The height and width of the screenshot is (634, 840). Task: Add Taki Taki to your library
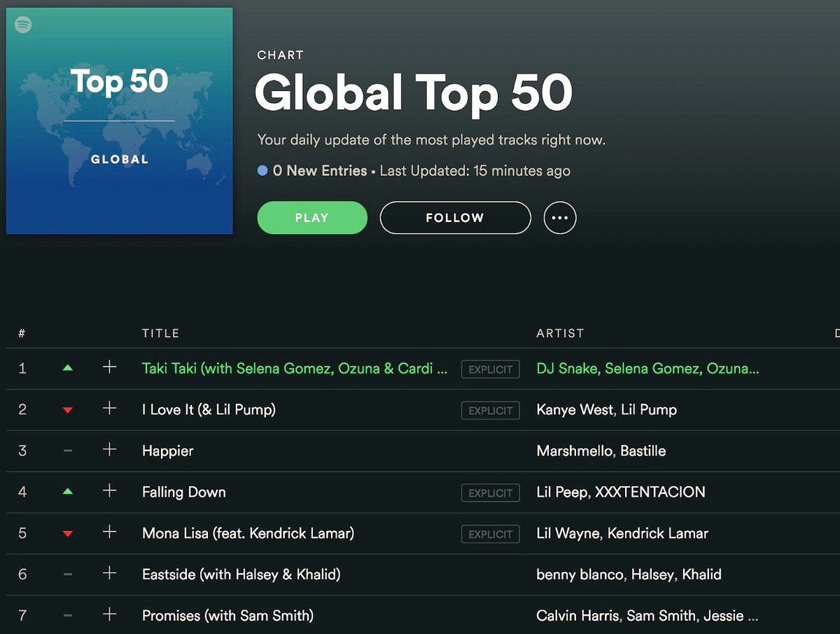coord(109,367)
